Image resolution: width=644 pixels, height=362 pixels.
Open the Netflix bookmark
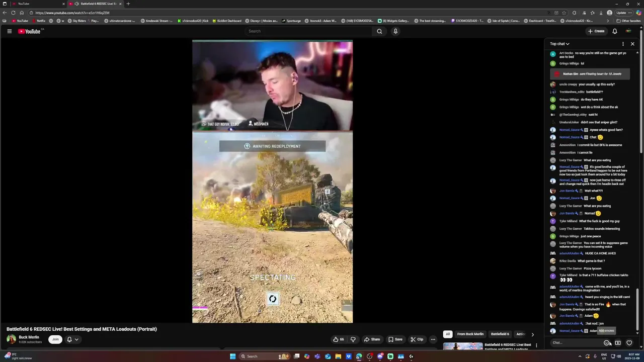pyautogui.click(x=39, y=21)
